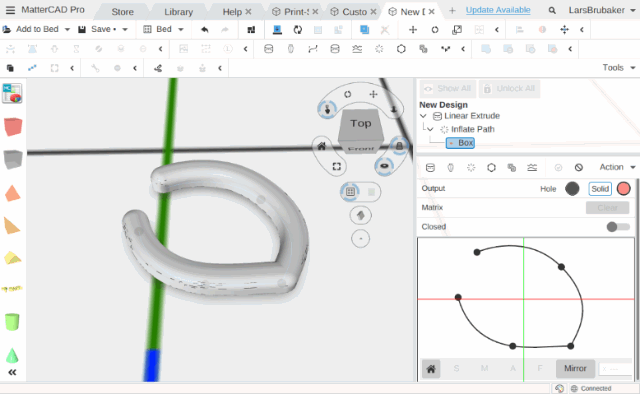The height and width of the screenshot is (394, 640).
Task: Open the Tools dropdown
Action: pyautogui.click(x=619, y=68)
